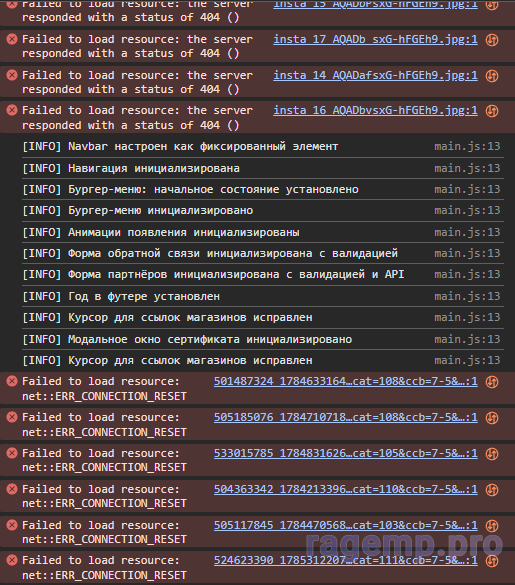Click explain-error icon beside 501487324 resource
Screen dimensions: 515x585
(492, 382)
